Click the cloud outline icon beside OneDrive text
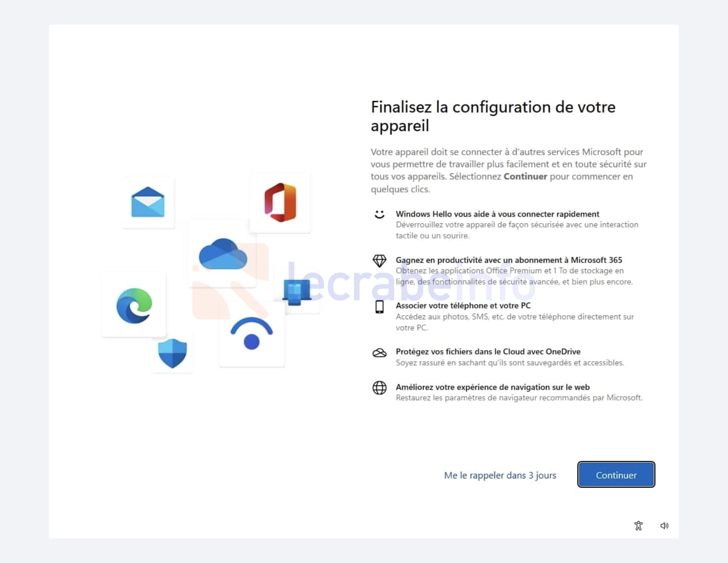This screenshot has width=728, height=563. point(379,353)
